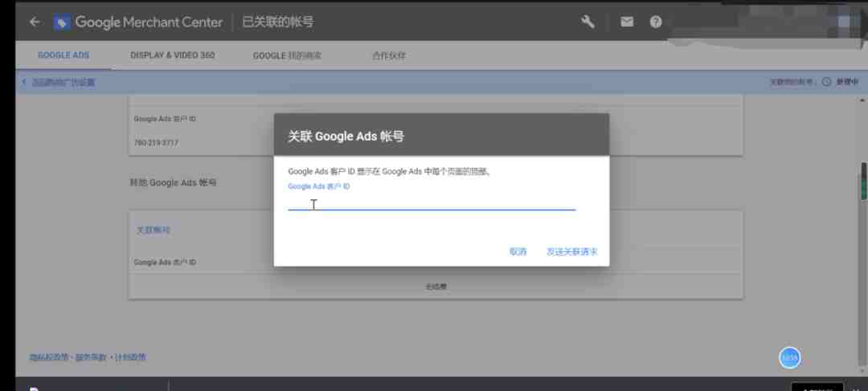Image resolution: width=868 pixels, height=391 pixels.
Task: Open the 服务条款 footer link
Action: pyautogui.click(x=91, y=357)
